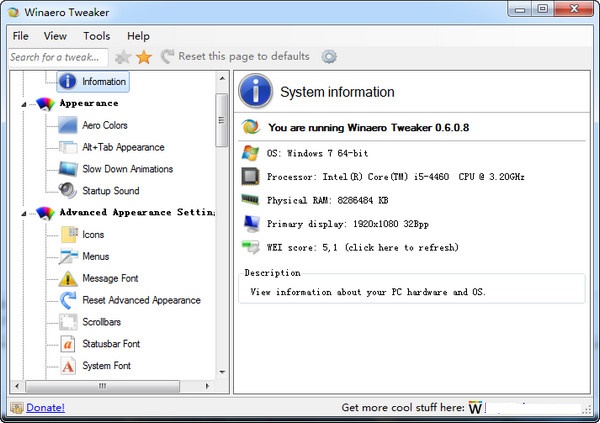This screenshot has height=423, width=600.
Task: Open the Tools menu
Action: point(97,36)
